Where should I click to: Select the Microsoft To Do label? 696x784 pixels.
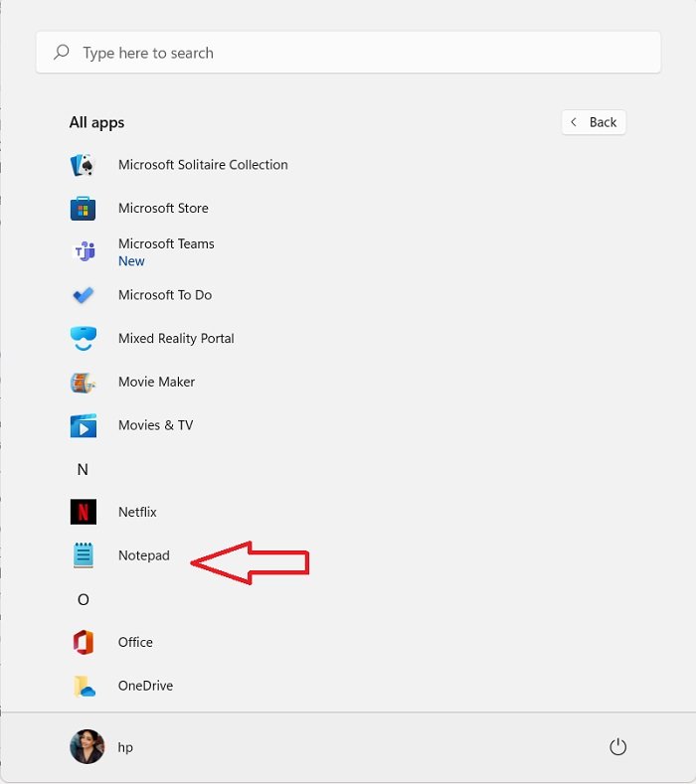tap(165, 295)
